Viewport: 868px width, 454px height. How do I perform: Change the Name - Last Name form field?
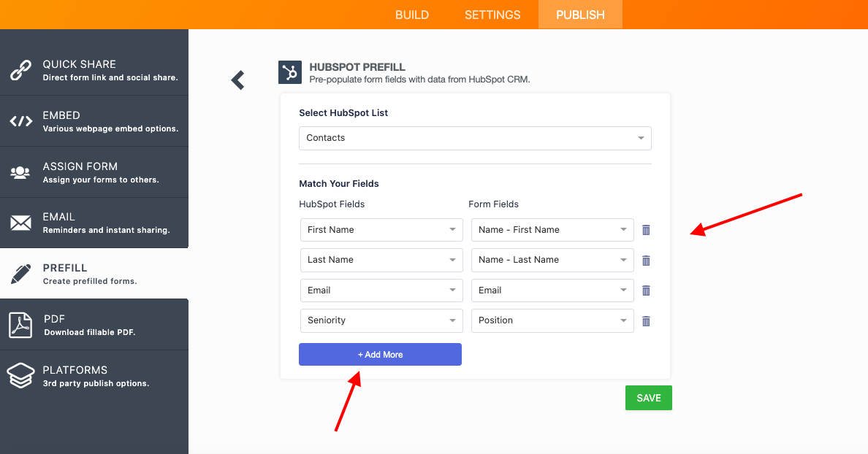(x=552, y=260)
